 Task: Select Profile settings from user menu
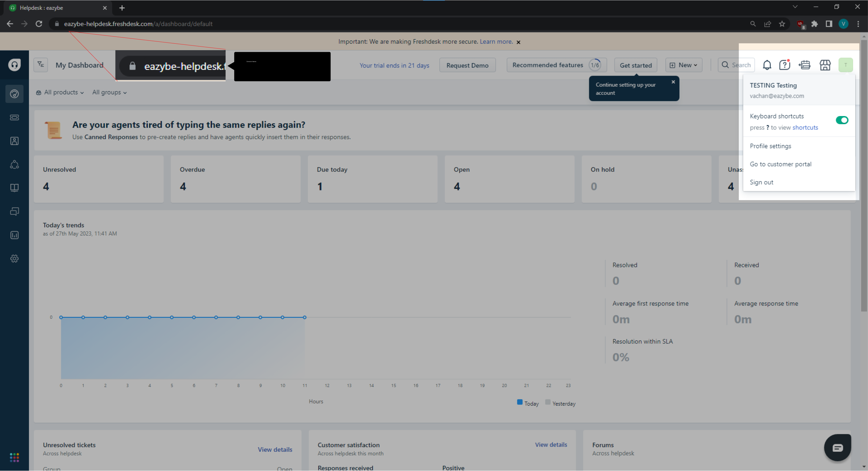point(770,146)
